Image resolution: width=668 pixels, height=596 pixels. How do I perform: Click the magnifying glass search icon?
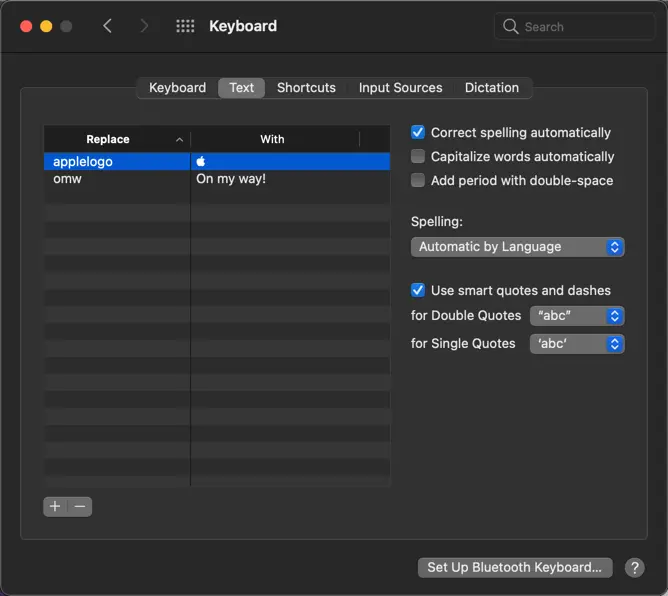(x=510, y=26)
